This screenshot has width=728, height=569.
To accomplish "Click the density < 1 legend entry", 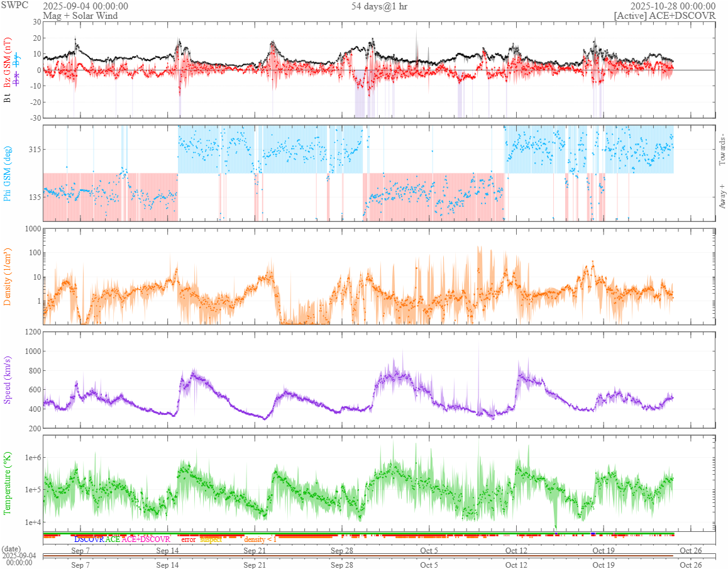I will 260,539.
